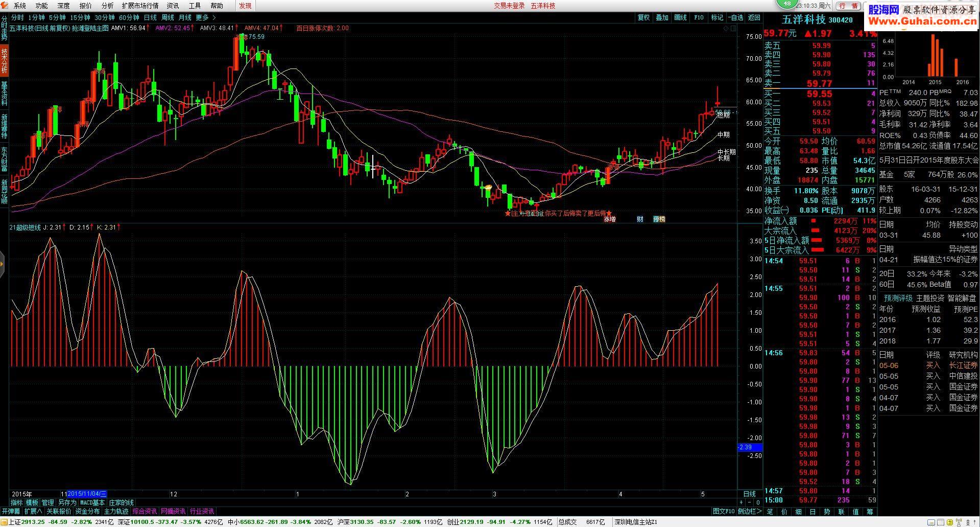Switch chart to 60分钟 period
Image resolution: width=980 pixels, height=527 pixels.
(x=129, y=17)
